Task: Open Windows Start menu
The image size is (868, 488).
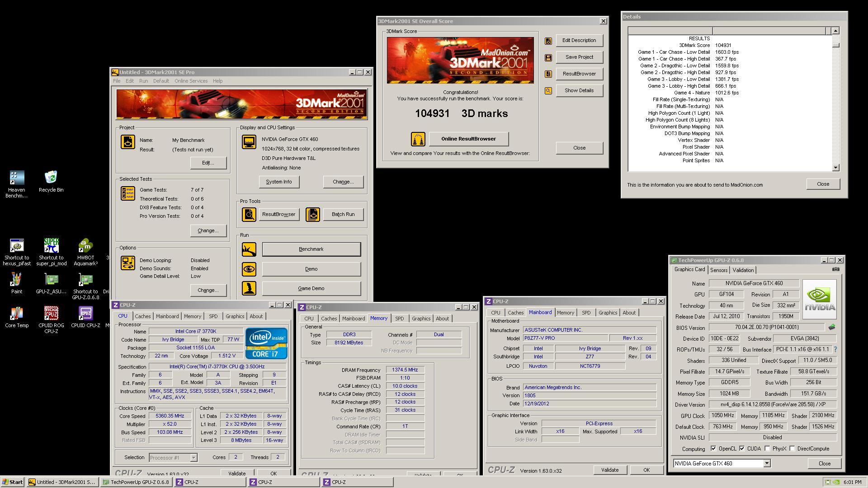Action: tap(13, 482)
